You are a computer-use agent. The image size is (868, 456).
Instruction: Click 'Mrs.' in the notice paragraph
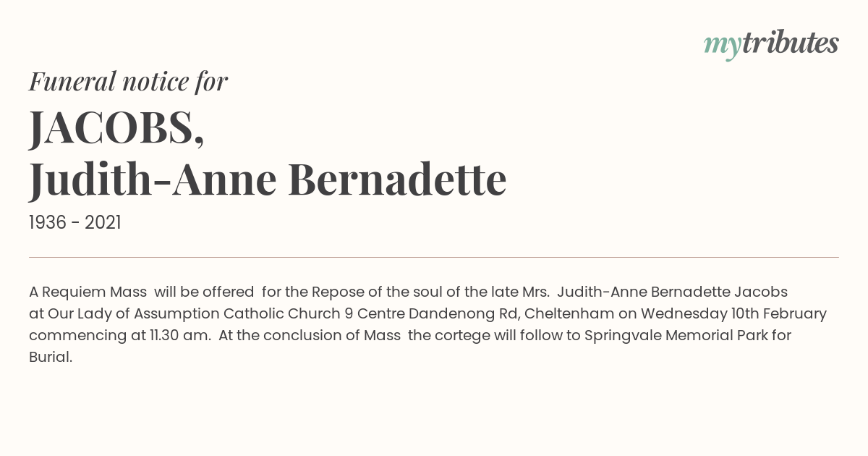point(535,292)
